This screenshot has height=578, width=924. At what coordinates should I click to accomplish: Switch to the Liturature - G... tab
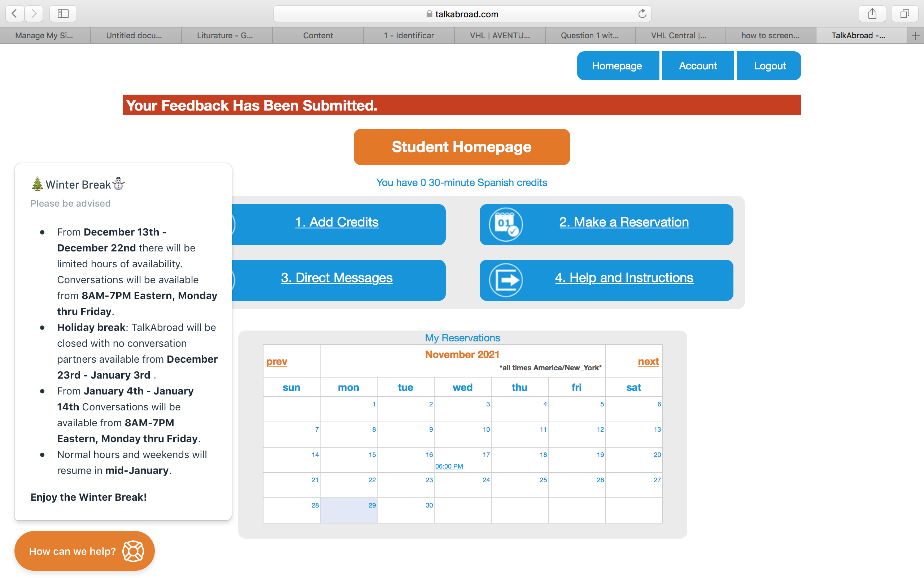point(227,35)
